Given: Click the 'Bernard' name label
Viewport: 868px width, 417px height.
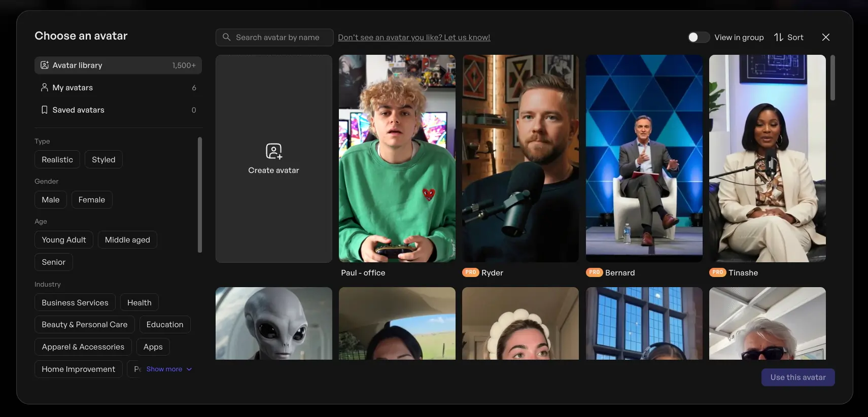Looking at the screenshot, I should click(620, 272).
